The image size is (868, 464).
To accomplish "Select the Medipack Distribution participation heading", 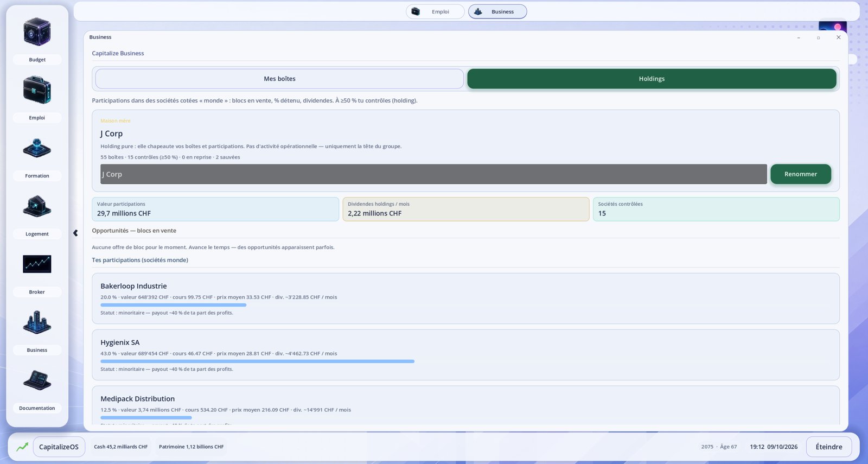I will [138, 399].
